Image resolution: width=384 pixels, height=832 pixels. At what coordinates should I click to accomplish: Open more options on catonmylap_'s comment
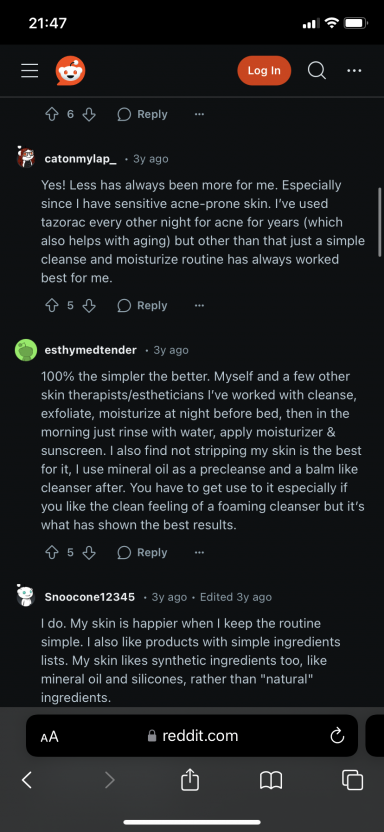[x=199, y=306]
